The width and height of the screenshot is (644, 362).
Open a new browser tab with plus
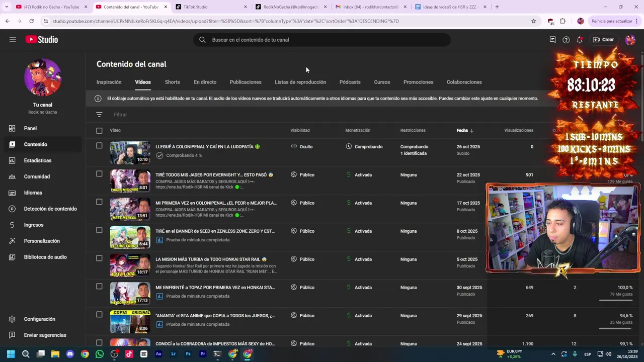point(497,7)
